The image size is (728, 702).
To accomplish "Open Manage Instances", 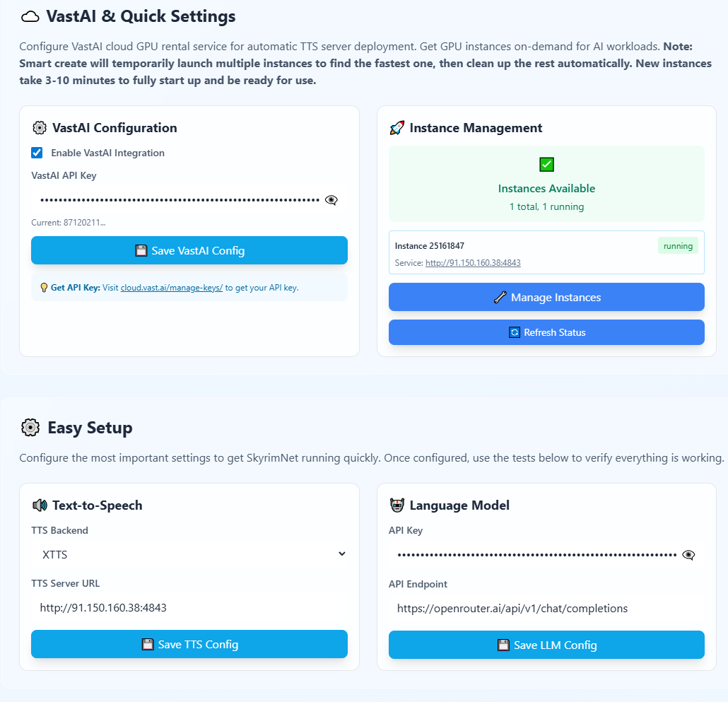I will (x=546, y=297).
